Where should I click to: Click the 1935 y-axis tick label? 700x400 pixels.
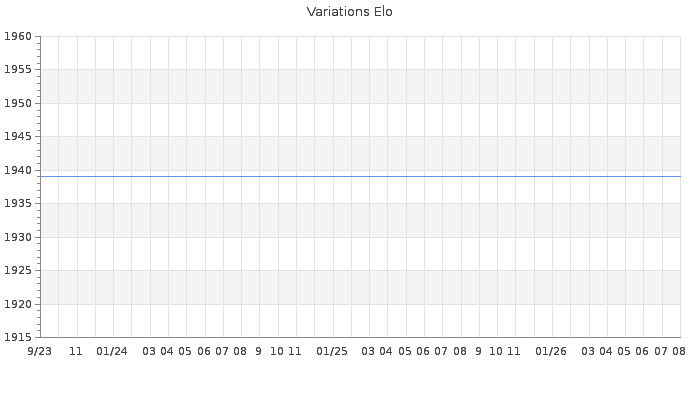pyautogui.click(x=18, y=203)
